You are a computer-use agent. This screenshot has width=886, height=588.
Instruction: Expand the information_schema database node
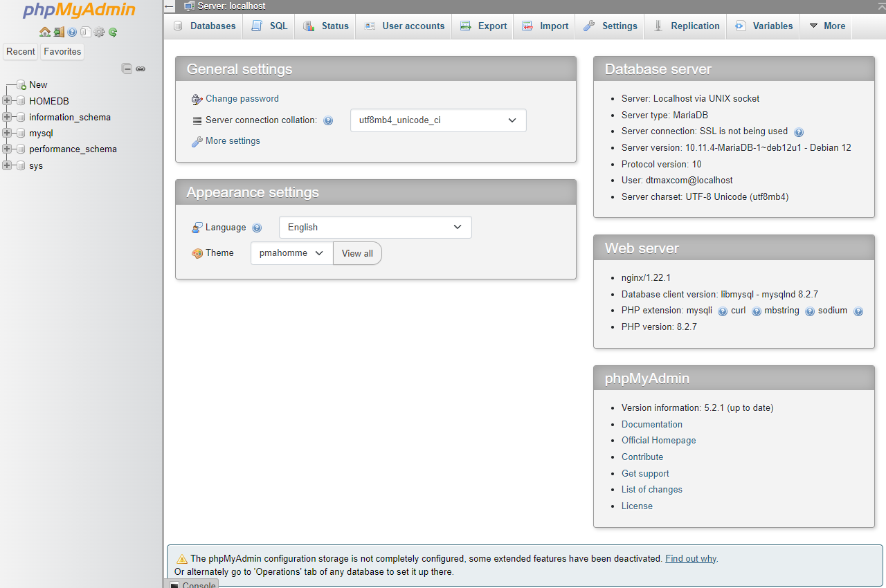(x=7, y=117)
